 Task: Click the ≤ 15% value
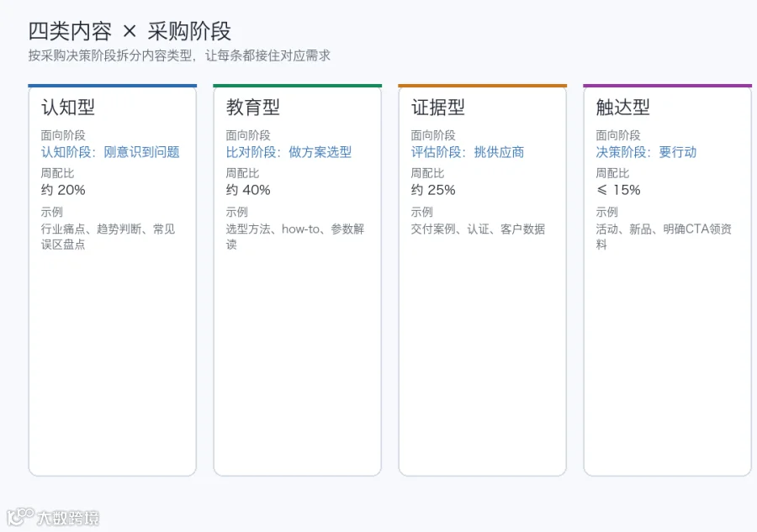pos(618,190)
